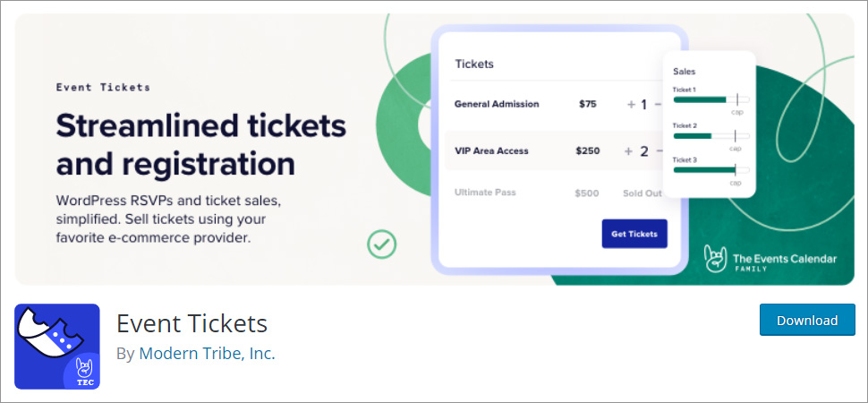This screenshot has height=403, width=868.
Task: Increase General Admission quantity with plus
Action: pyautogui.click(x=631, y=104)
